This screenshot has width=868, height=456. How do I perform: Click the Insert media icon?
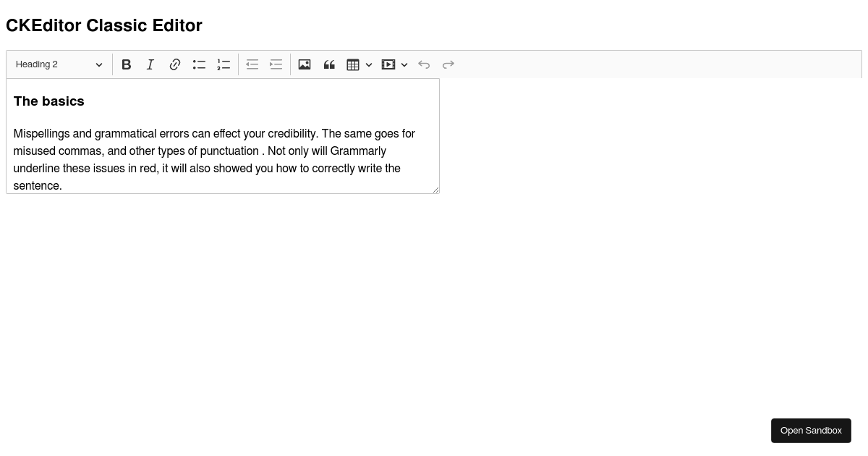tap(388, 64)
